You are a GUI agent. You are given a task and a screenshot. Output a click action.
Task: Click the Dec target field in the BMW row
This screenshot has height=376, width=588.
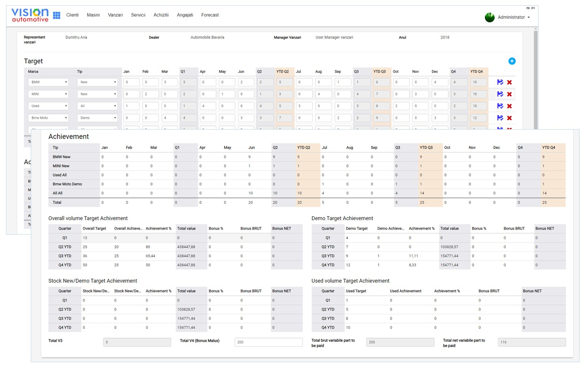tap(440, 82)
